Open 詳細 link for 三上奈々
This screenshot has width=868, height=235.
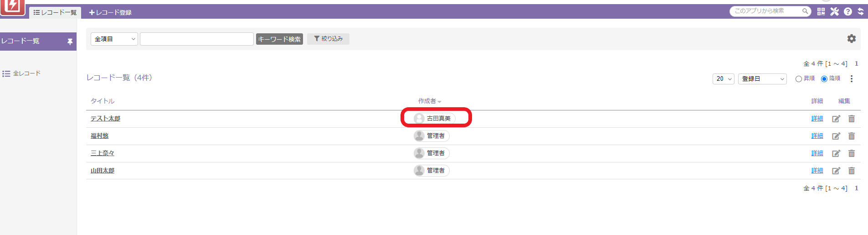[x=817, y=153]
